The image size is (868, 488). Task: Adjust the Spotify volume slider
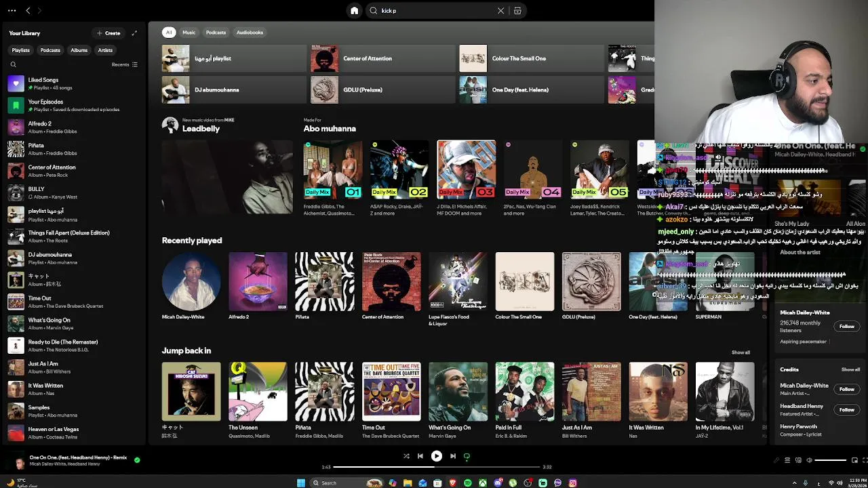point(831,460)
